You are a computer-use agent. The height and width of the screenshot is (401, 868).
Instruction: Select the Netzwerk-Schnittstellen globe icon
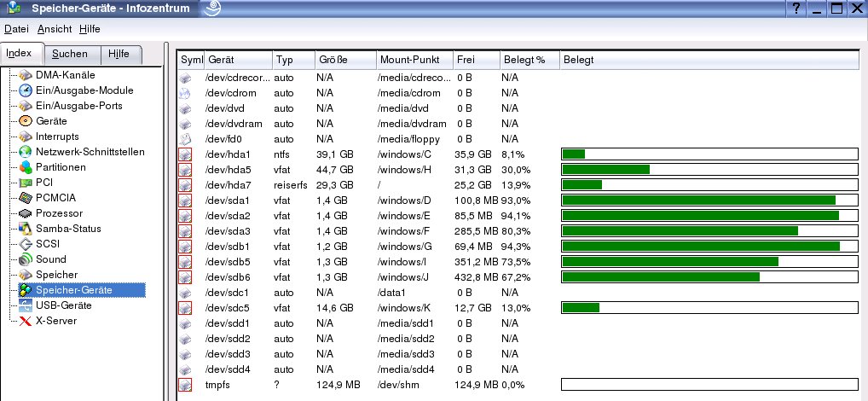(x=26, y=152)
